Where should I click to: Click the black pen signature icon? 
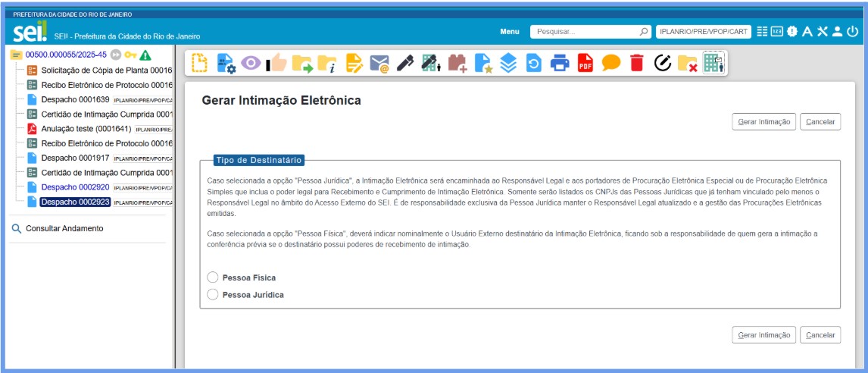404,63
